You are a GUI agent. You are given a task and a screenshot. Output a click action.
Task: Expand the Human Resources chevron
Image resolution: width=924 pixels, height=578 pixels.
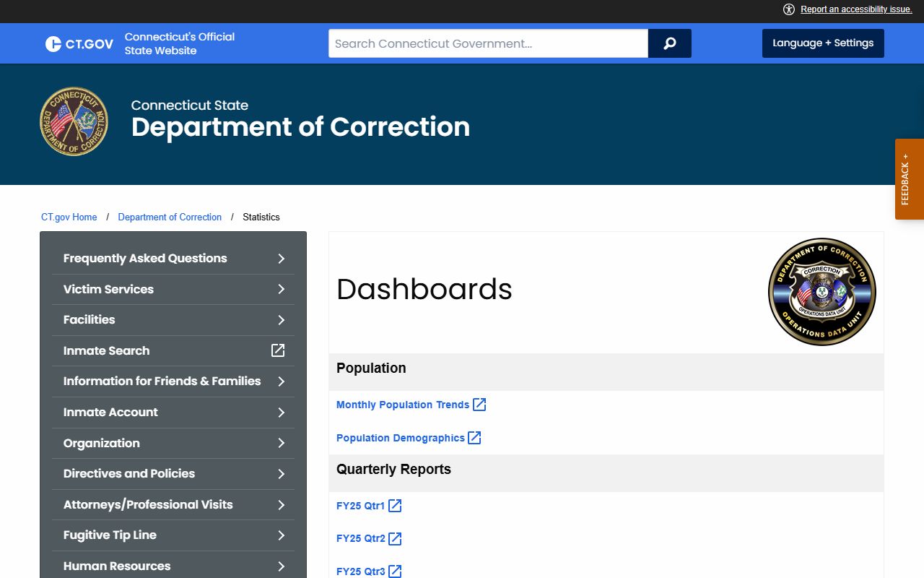[282, 566]
